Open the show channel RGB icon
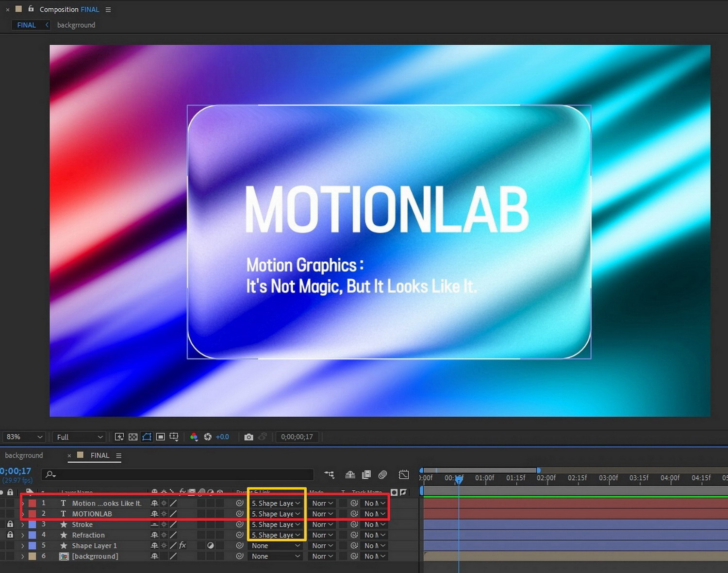Screen dimensions: 728x573 coord(194,437)
